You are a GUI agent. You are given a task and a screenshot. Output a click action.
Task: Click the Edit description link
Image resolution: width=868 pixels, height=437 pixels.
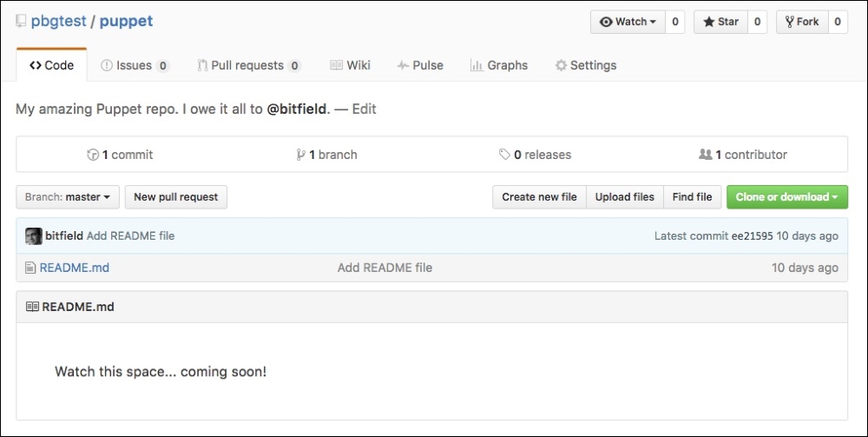point(364,109)
